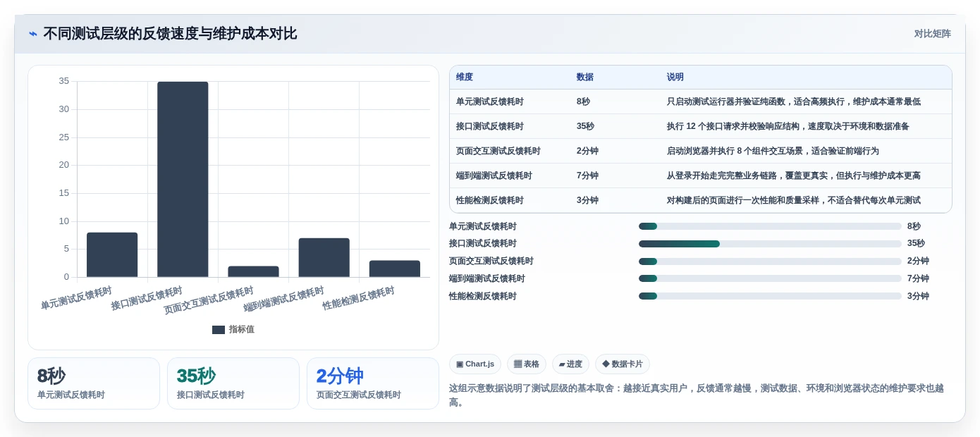980x437 pixels.
Task: Click description starting 只启动测试运行器
Action: tap(794, 101)
